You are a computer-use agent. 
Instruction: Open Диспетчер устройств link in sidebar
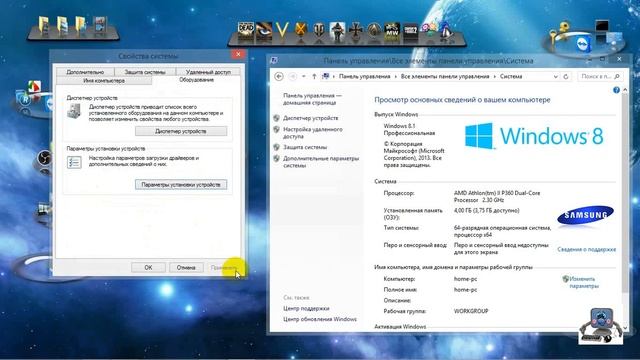[311, 118]
